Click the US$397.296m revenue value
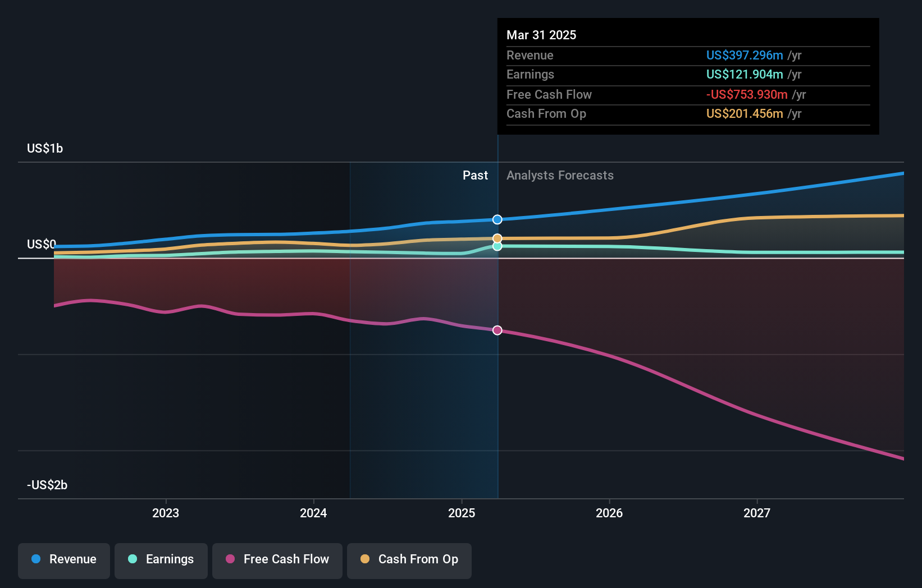The width and height of the screenshot is (922, 588). (x=745, y=55)
